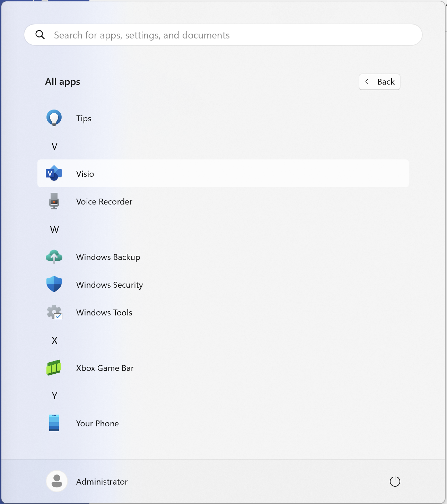Focus the apps and settings search field
Viewport: 447px width, 504px height.
tap(223, 35)
